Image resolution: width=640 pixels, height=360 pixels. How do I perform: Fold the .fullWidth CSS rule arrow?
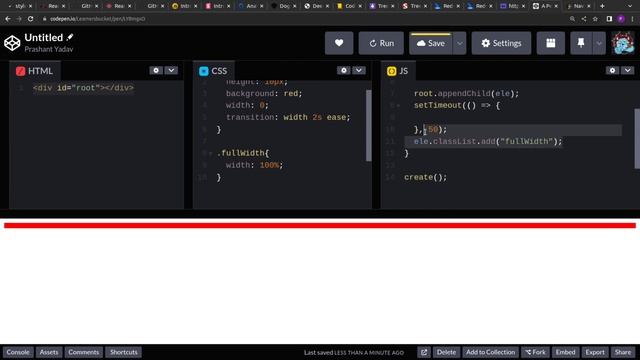click(x=211, y=153)
